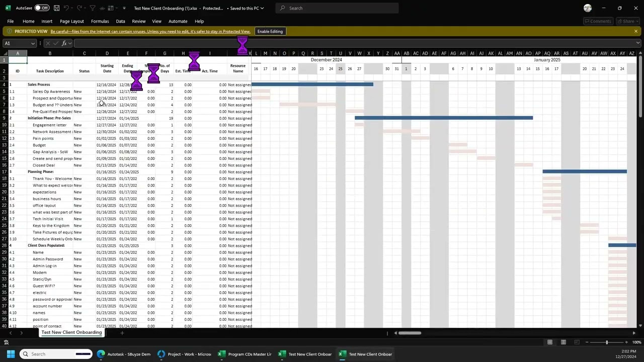This screenshot has width=644, height=362.
Task: Open the View ribbon tab
Action: pos(156,21)
